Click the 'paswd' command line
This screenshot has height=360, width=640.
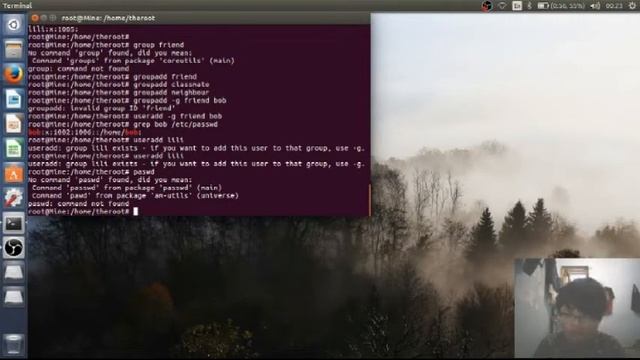point(91,172)
